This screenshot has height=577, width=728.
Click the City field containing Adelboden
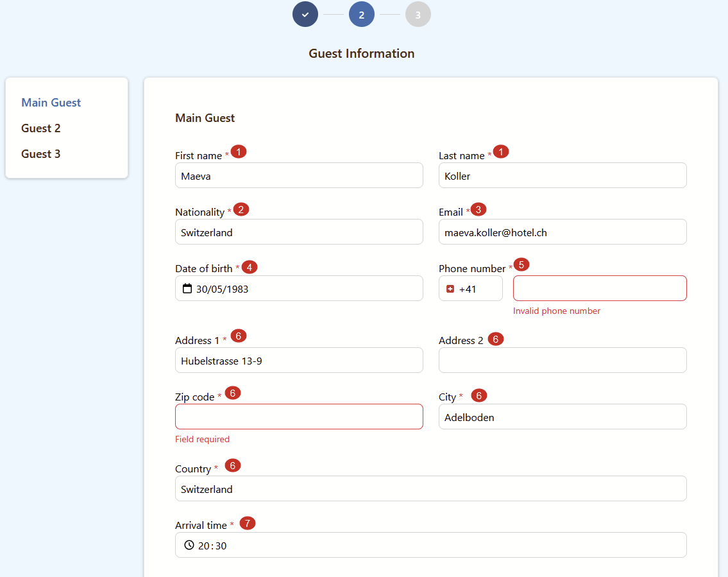[x=563, y=417]
